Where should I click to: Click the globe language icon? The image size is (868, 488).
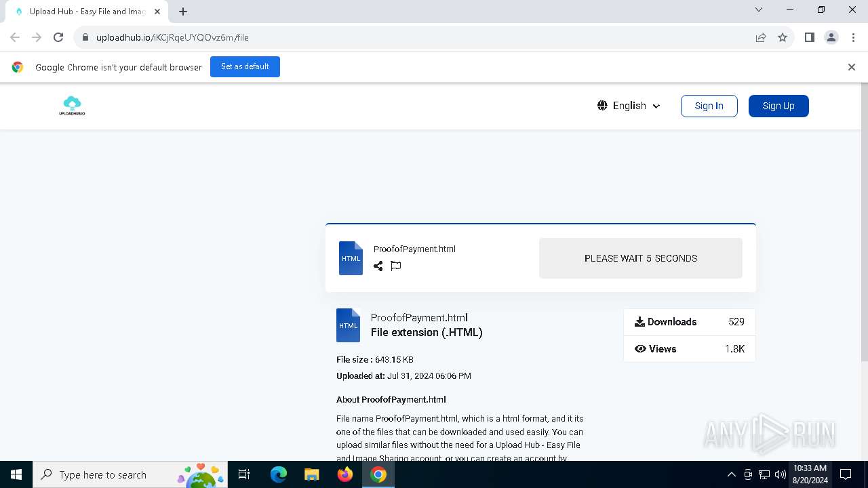602,106
